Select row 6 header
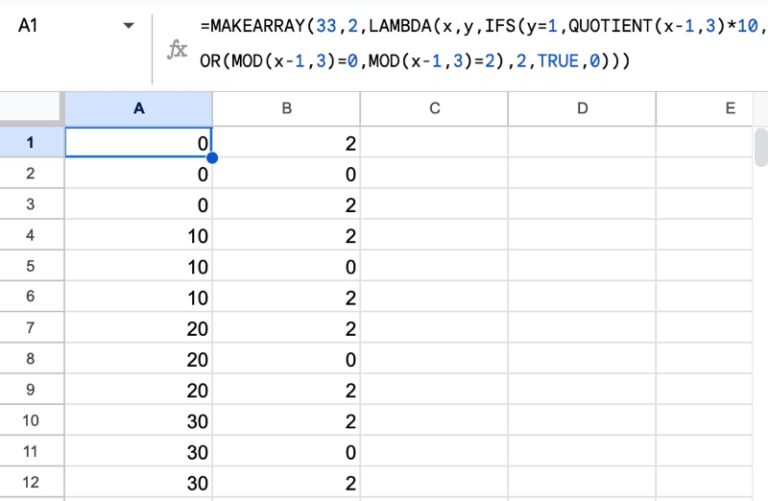Image resolution: width=768 pixels, height=501 pixels. coord(30,297)
